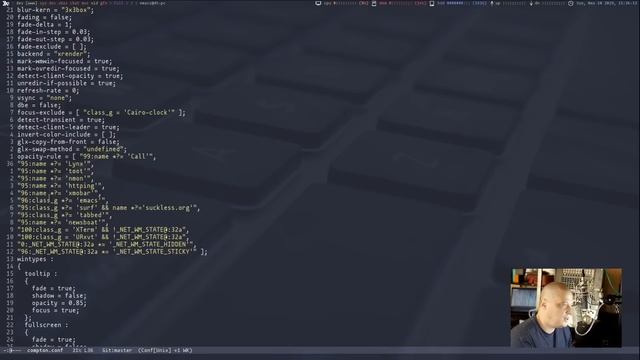640x360 pixels.
Task: Click the 'glx-copy-from-front = false;' line
Action: (x=68, y=142)
